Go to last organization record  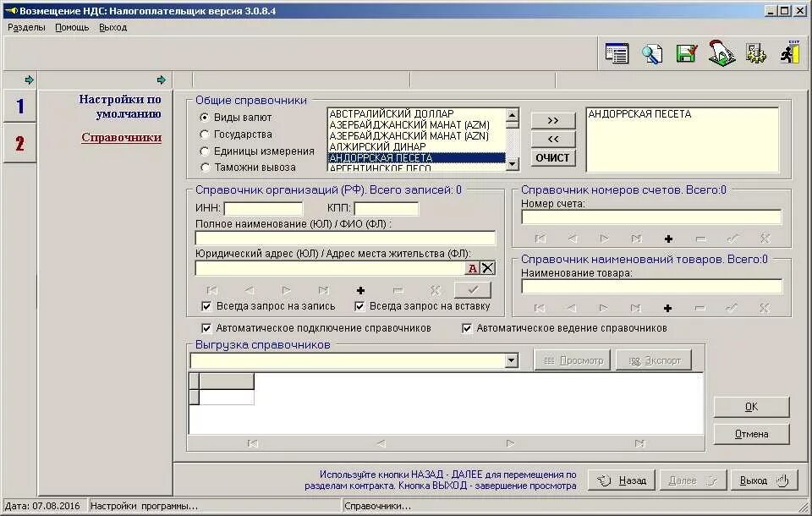coord(324,290)
